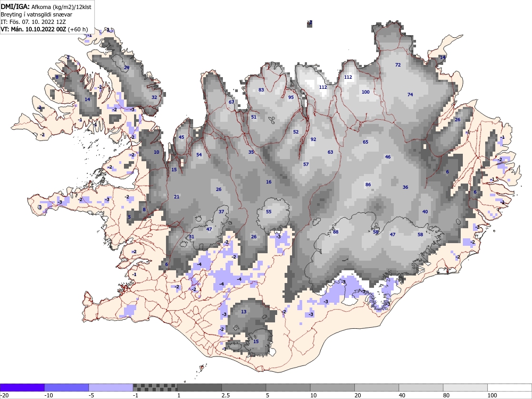Click the gray 10 to 20 legend swatch

point(332,387)
